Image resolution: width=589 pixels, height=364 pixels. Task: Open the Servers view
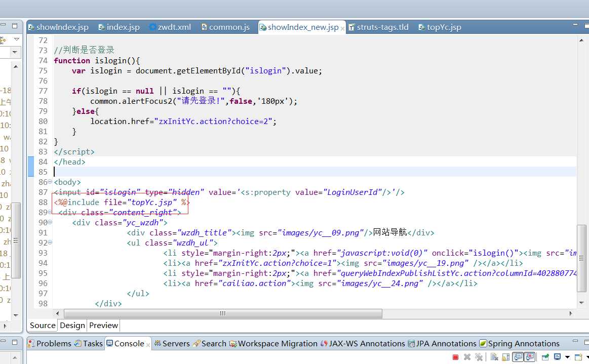pos(172,343)
